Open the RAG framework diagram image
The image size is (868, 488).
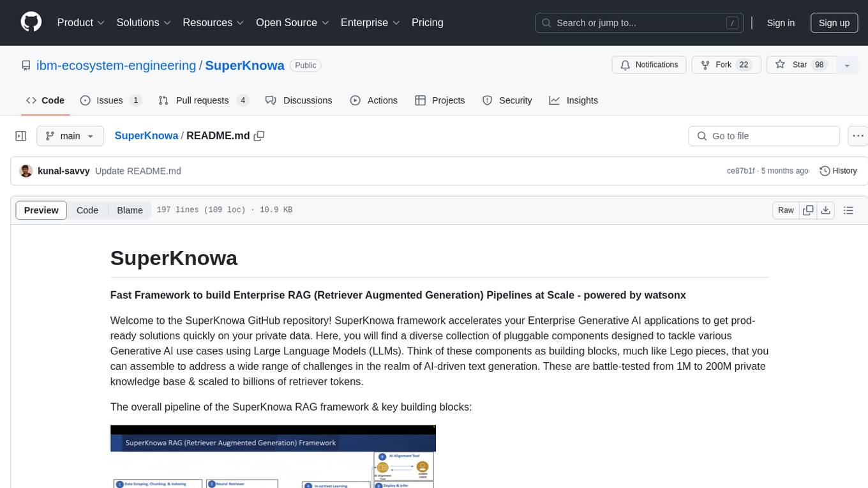click(273, 456)
